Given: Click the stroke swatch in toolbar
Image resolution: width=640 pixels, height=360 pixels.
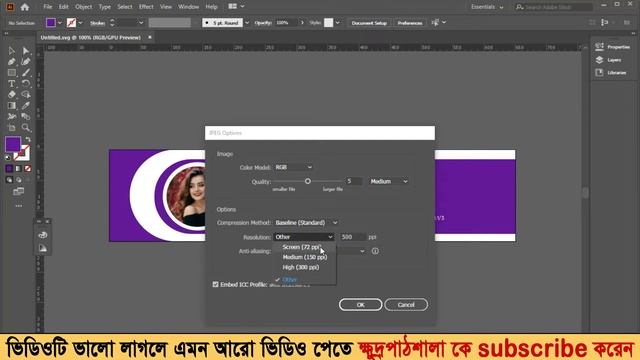Looking at the screenshot, I should [23, 154].
